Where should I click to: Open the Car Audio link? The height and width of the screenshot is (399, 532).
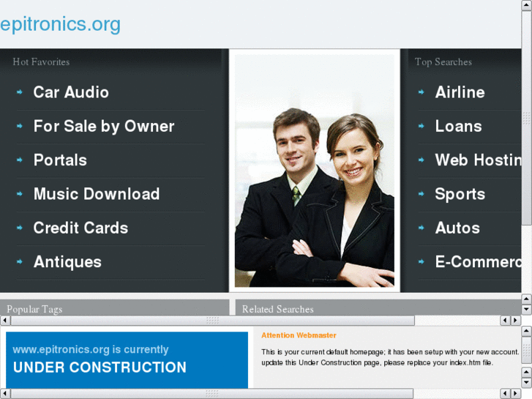pyautogui.click(x=71, y=92)
